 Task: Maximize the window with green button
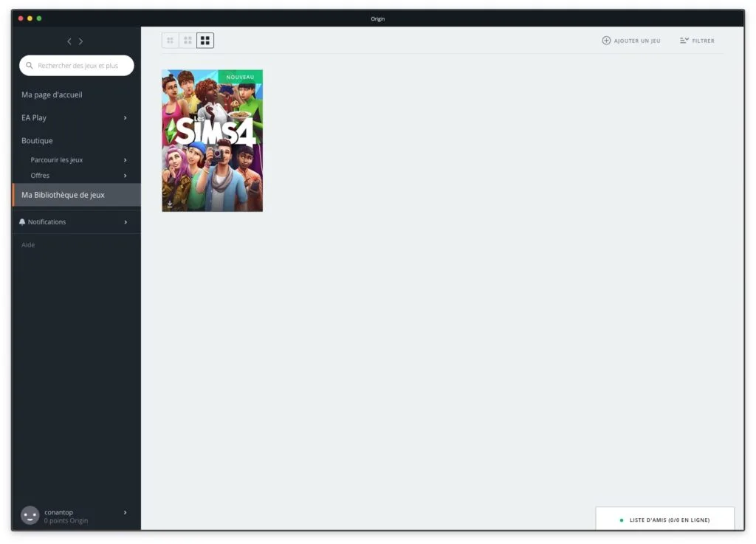click(x=39, y=18)
